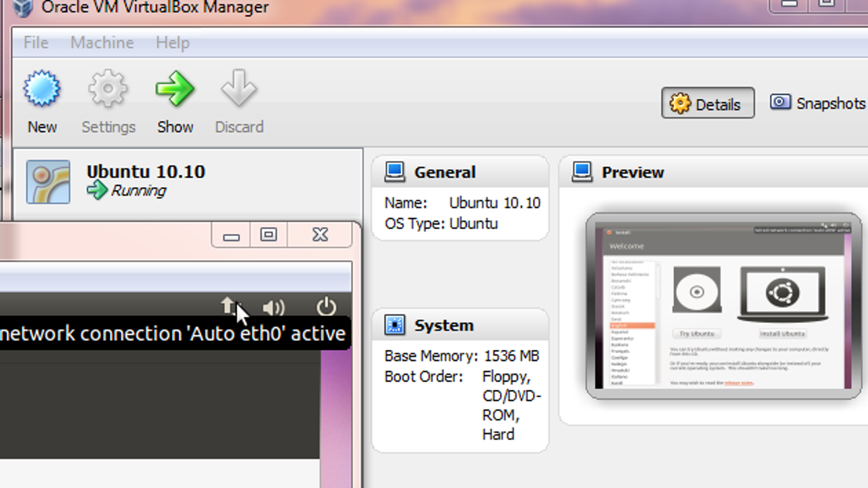Click the Details gear icon
The height and width of the screenshot is (488, 868).
point(680,103)
